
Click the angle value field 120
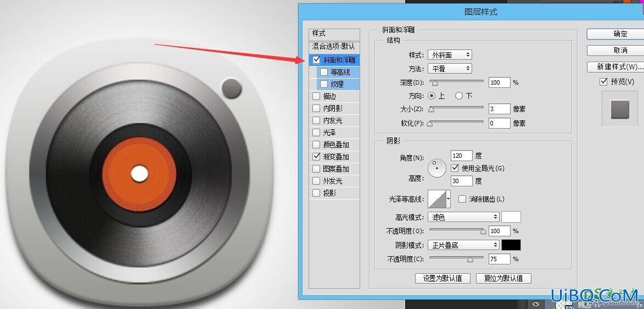click(462, 156)
